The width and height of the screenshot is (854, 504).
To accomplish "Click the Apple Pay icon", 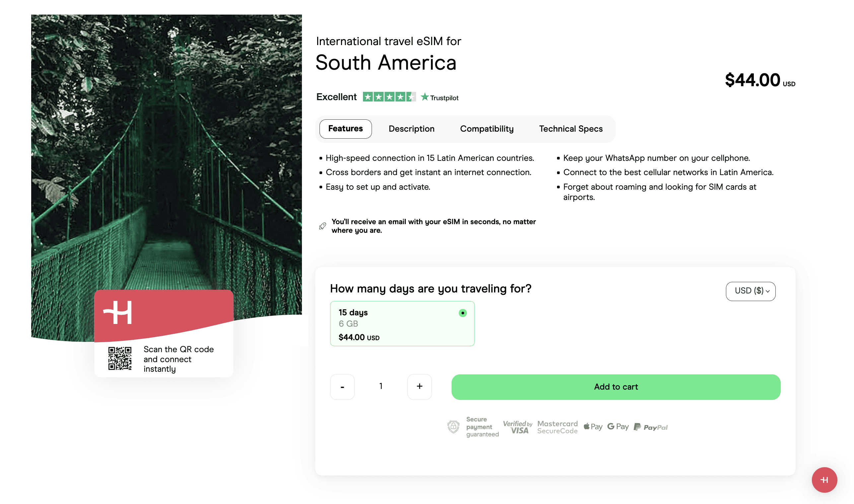I will [x=593, y=426].
